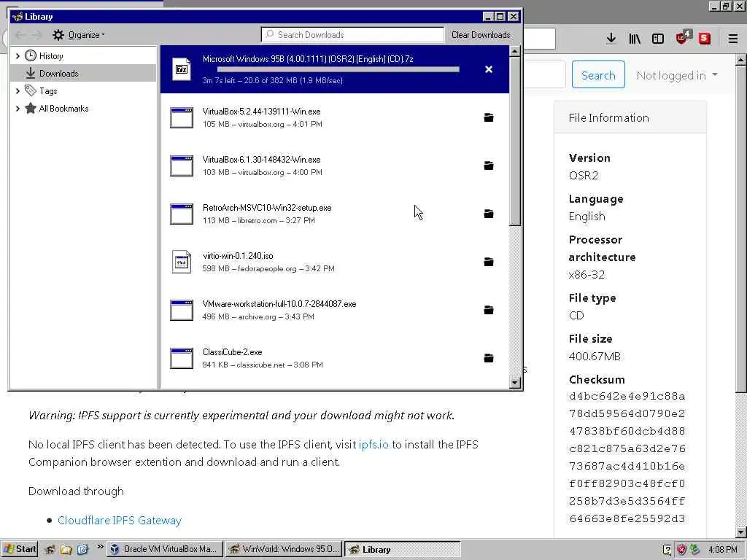Viewport: 747px width, 560px height.
Task: Click the downloads list scroll down arrow
Action: click(515, 382)
